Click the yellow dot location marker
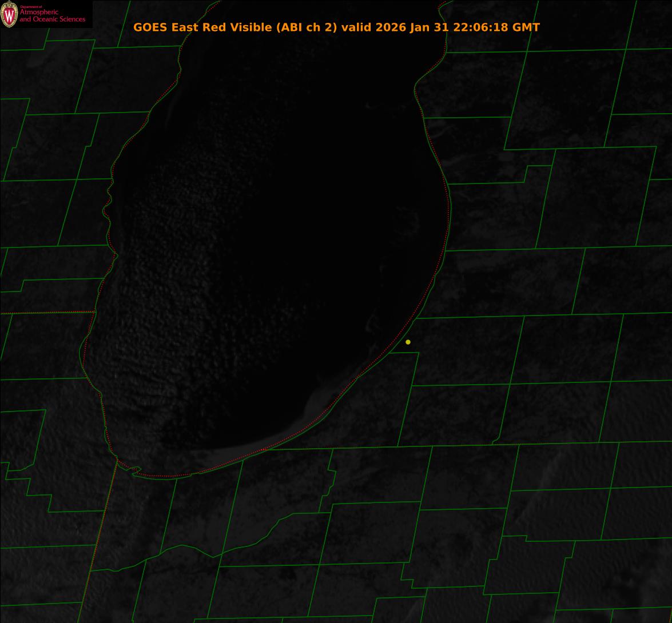This screenshot has width=672, height=623. click(x=408, y=342)
